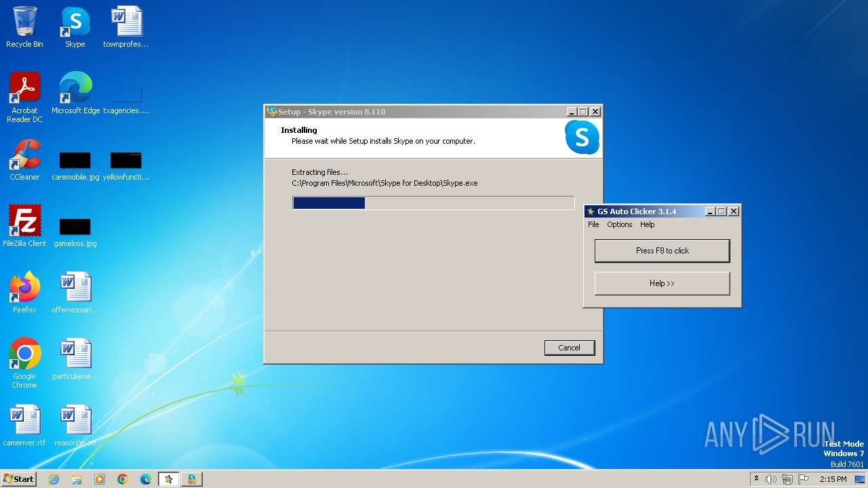The image size is (868, 488).
Task: Select the townprofes Word document icon
Action: 126,27
